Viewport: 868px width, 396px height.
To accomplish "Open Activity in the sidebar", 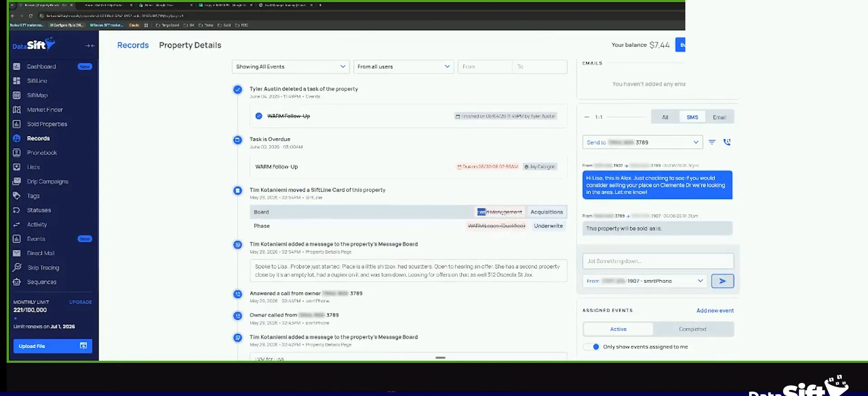I will [37, 225].
